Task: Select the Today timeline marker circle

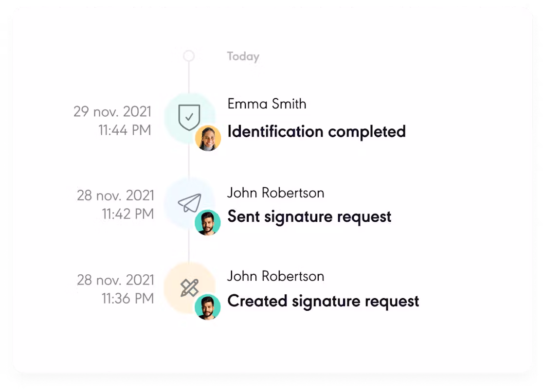Action: pyautogui.click(x=189, y=56)
